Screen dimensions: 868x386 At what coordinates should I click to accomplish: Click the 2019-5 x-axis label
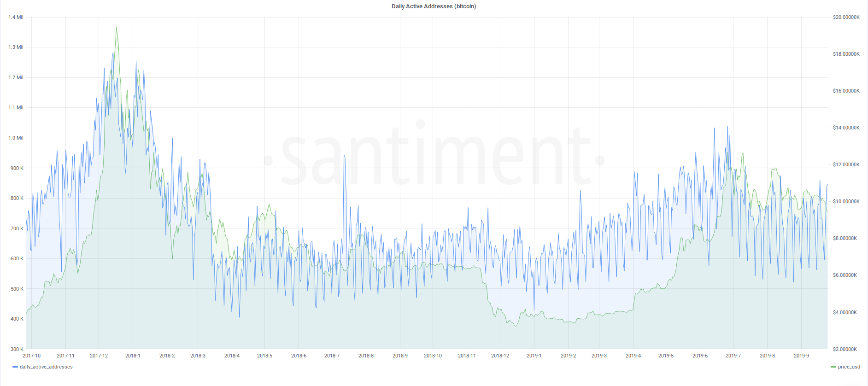(x=666, y=356)
